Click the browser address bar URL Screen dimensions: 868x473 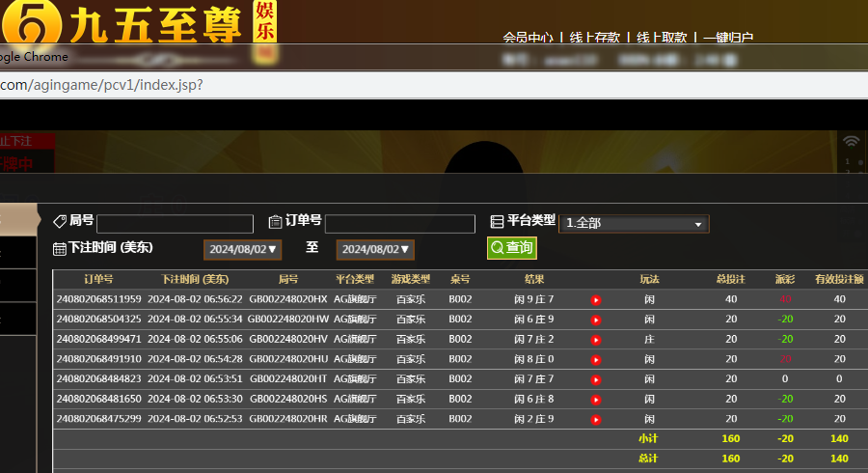[x=101, y=85]
